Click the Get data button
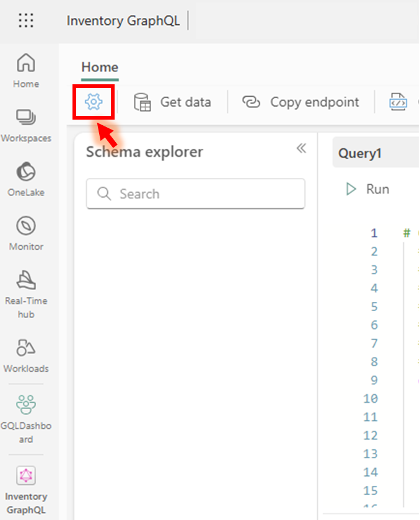Screen dimensions: 420x520 pyautogui.click(x=172, y=102)
